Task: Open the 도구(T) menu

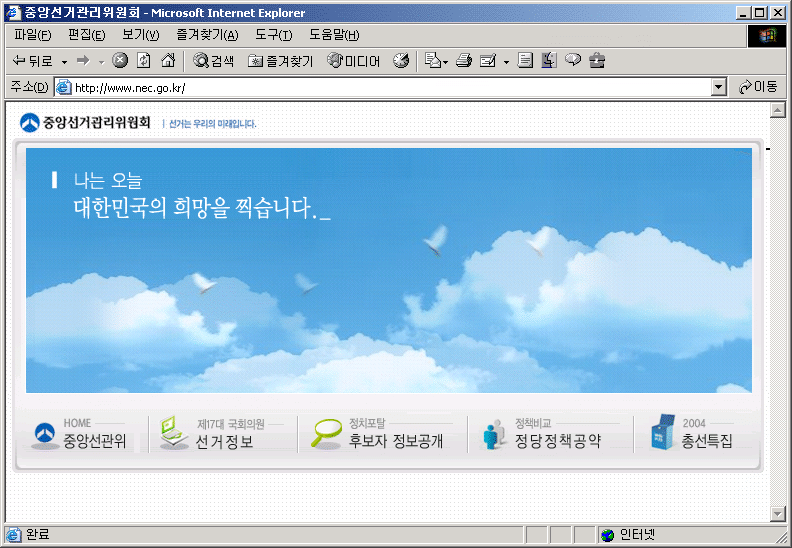Action: 273,35
